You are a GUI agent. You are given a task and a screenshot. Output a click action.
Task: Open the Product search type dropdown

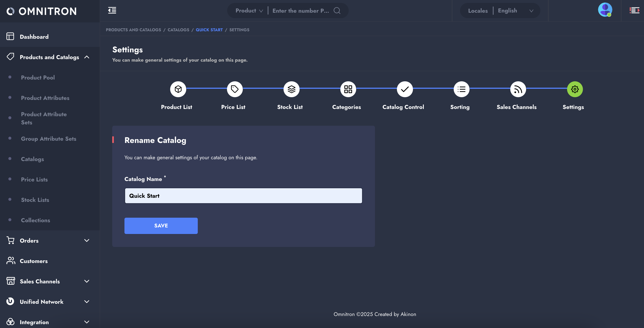click(x=249, y=10)
